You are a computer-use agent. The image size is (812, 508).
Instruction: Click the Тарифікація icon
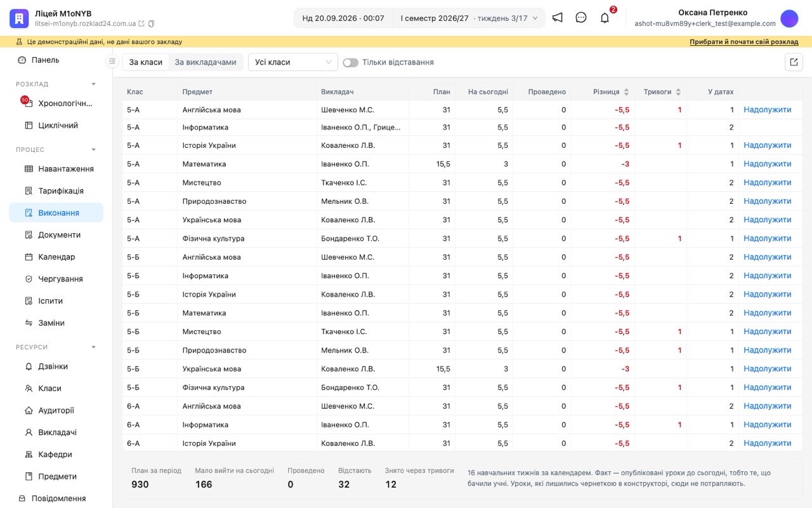[x=29, y=190]
